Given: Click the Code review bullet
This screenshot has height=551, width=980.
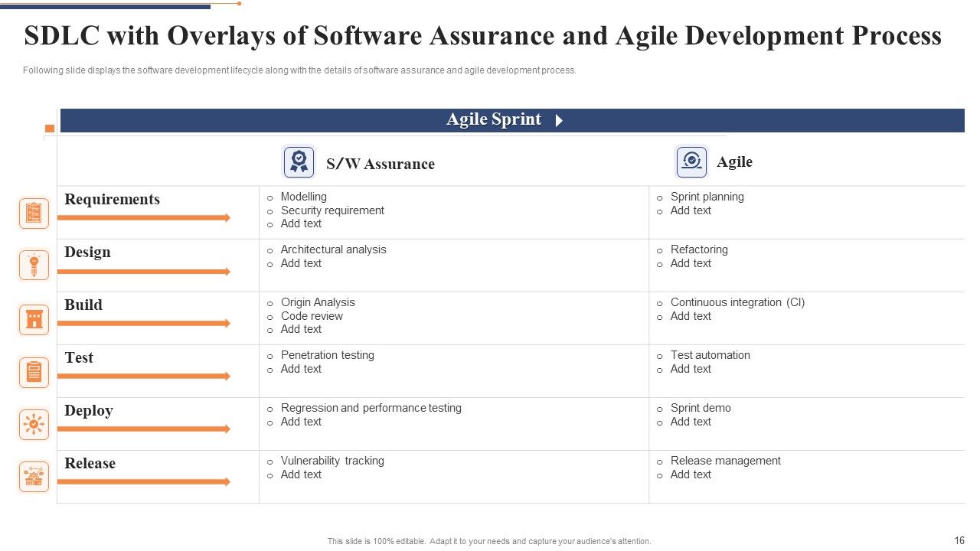Looking at the screenshot, I should [312, 316].
